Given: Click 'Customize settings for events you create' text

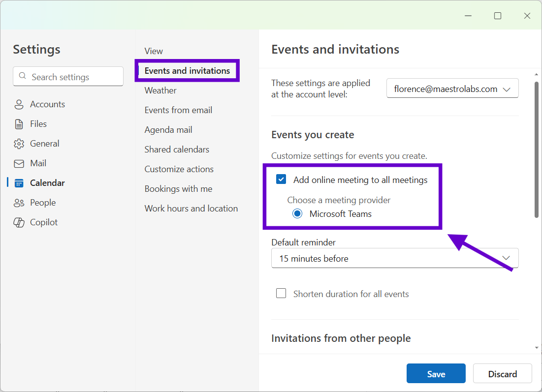Looking at the screenshot, I should 349,156.
